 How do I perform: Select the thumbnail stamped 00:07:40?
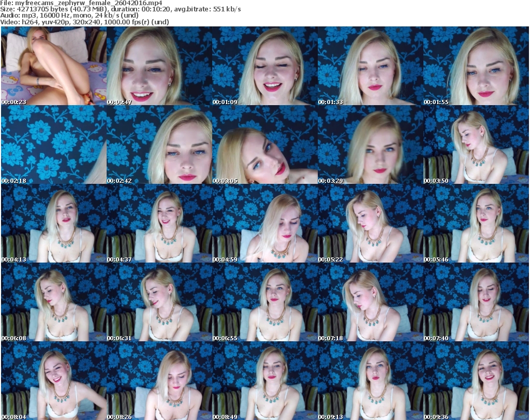tap(476, 302)
